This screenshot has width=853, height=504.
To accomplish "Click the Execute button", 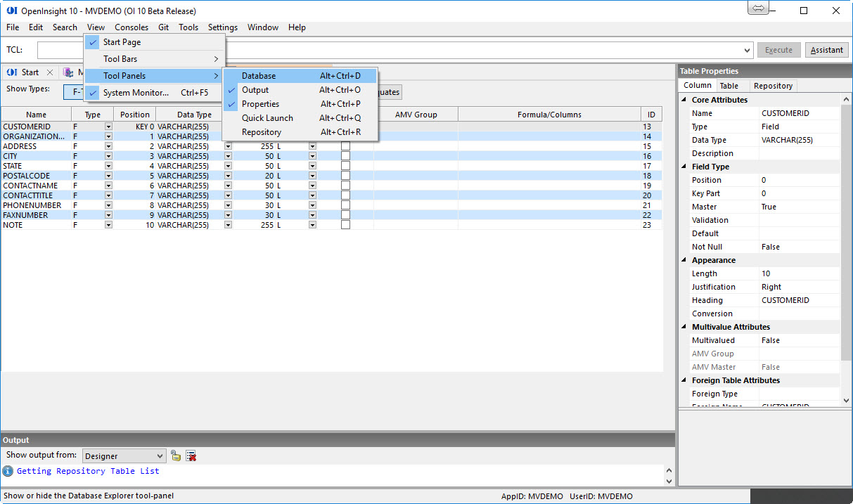I will coord(778,50).
